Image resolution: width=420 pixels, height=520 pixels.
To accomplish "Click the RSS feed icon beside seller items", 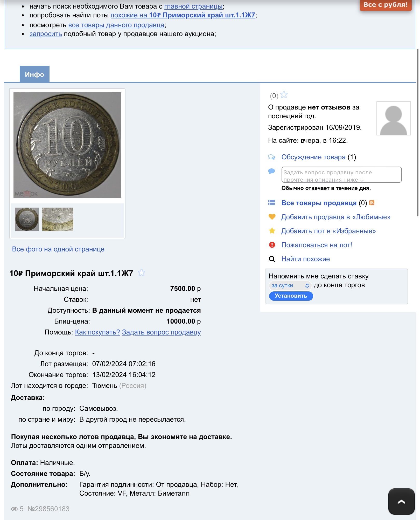I will pyautogui.click(x=372, y=203).
